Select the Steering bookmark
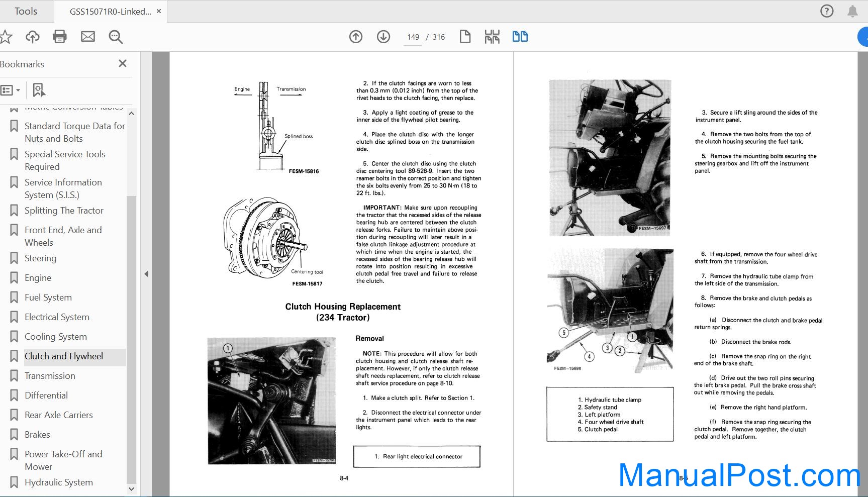This screenshot has width=868, height=497. (x=40, y=258)
